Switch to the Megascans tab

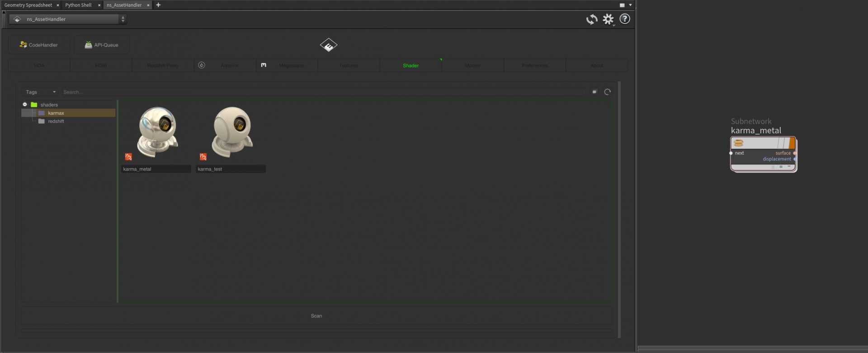[x=291, y=66]
